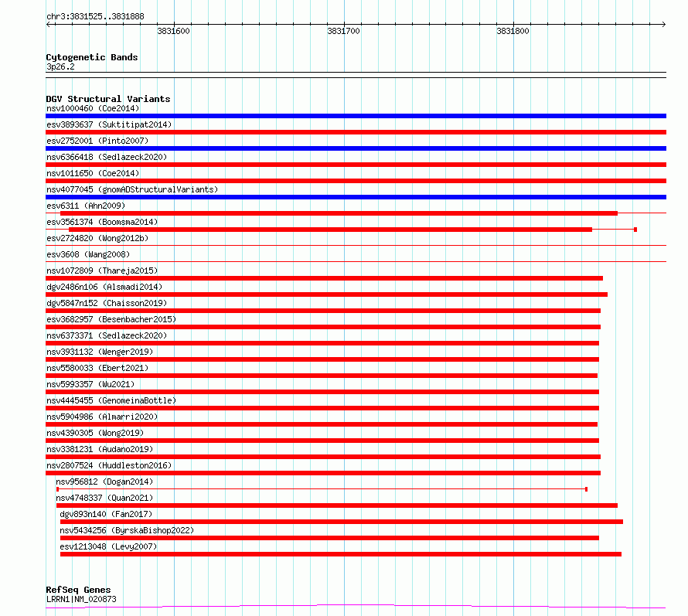This screenshot has width=688, height=616.
Task: Click the chr3:3831525..3831888 coordinate label
Action: point(95,17)
